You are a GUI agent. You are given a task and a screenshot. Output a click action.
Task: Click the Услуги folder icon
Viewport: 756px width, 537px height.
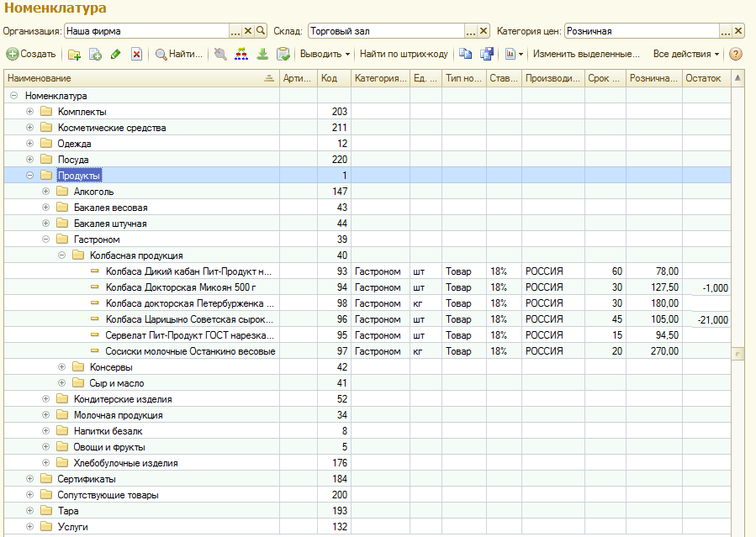(46, 526)
